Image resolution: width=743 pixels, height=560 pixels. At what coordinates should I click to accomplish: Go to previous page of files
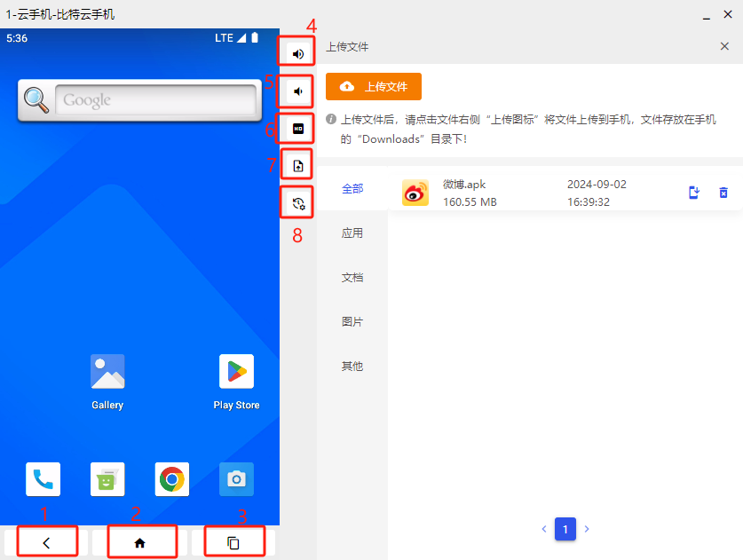pyautogui.click(x=544, y=529)
